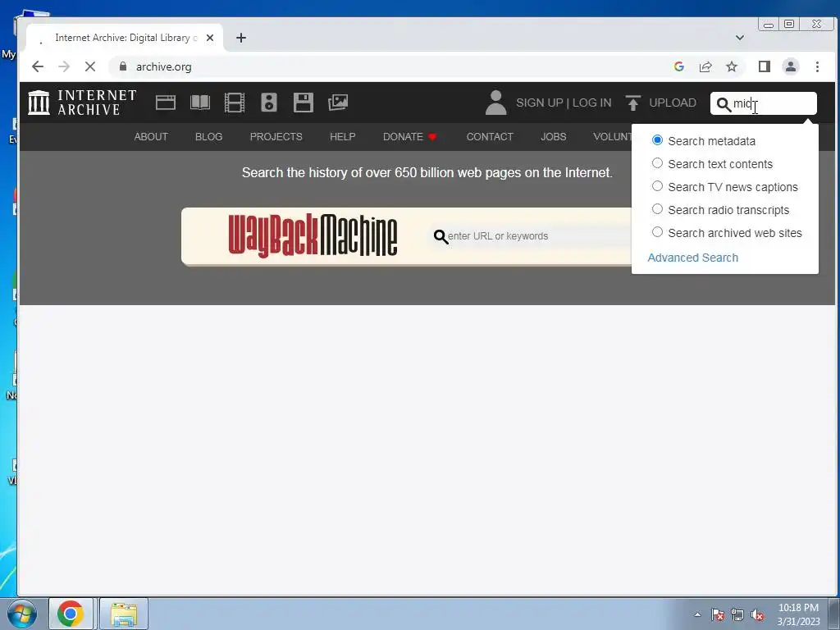Click the taskbar clock showing 10:18 PM

point(798,614)
